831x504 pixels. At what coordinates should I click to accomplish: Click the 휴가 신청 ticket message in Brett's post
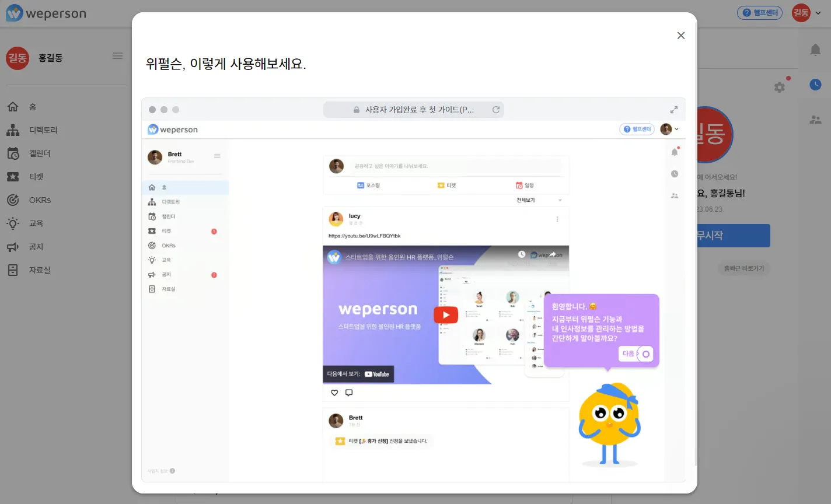(x=382, y=441)
